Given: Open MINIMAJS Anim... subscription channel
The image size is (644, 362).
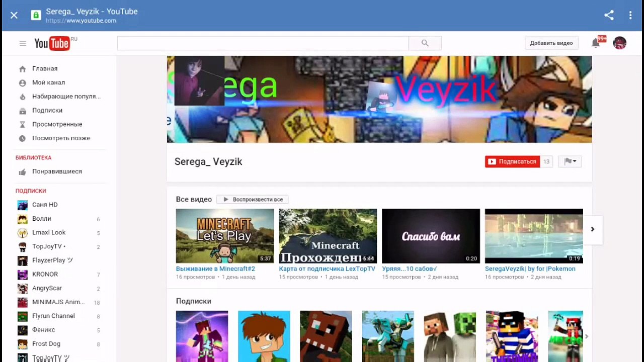Looking at the screenshot, I should [59, 302].
